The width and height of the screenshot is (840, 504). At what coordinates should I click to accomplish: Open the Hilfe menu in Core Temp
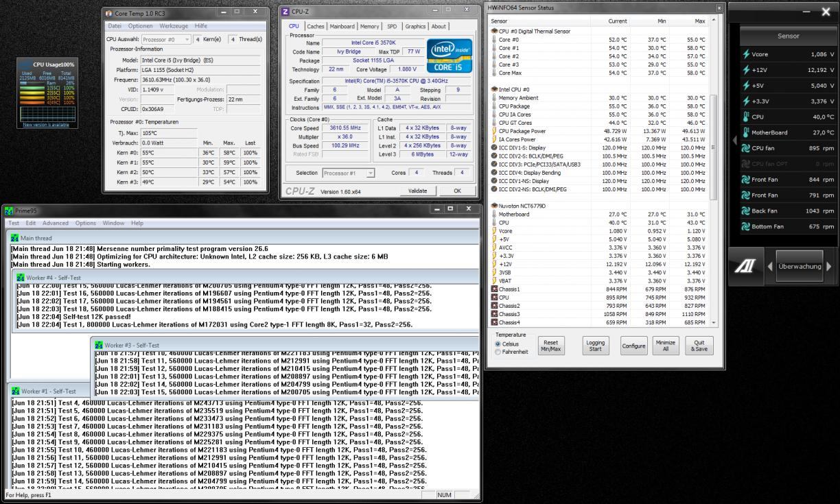[x=200, y=26]
